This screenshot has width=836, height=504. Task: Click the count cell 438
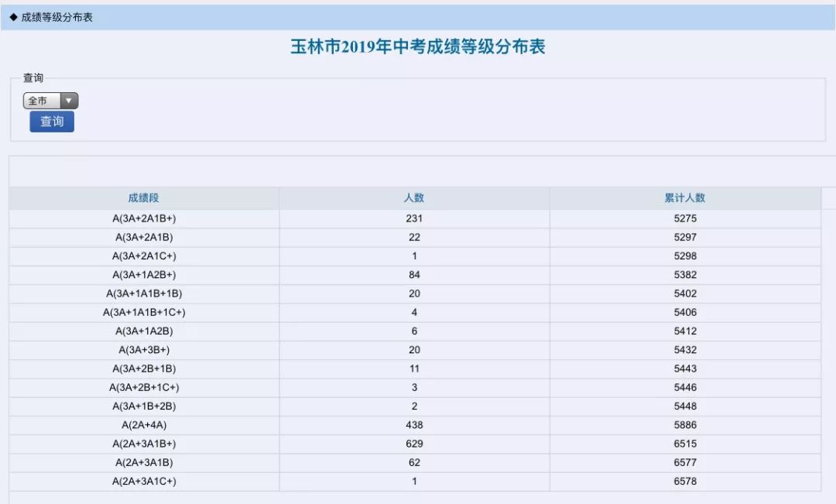(x=414, y=425)
